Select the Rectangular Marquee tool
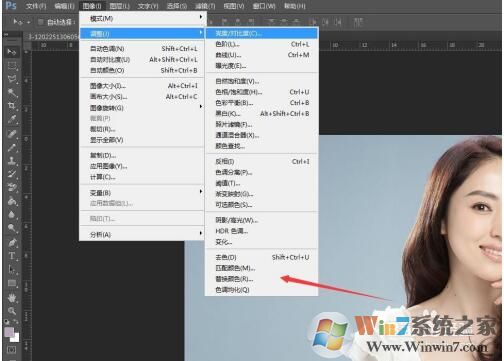 tap(12, 65)
